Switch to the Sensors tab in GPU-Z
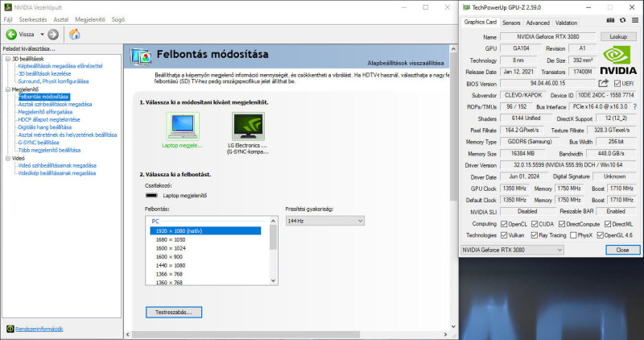 pyautogui.click(x=511, y=23)
